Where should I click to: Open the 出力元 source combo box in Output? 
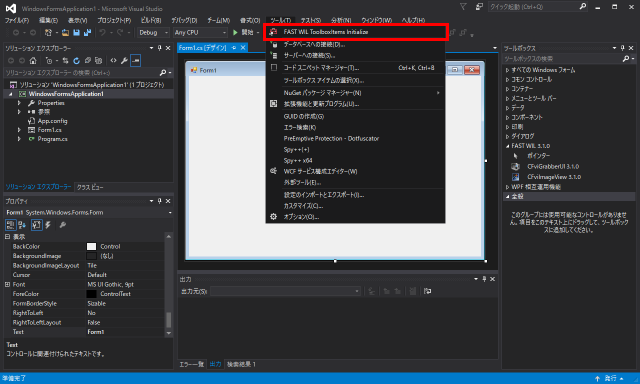(285, 291)
